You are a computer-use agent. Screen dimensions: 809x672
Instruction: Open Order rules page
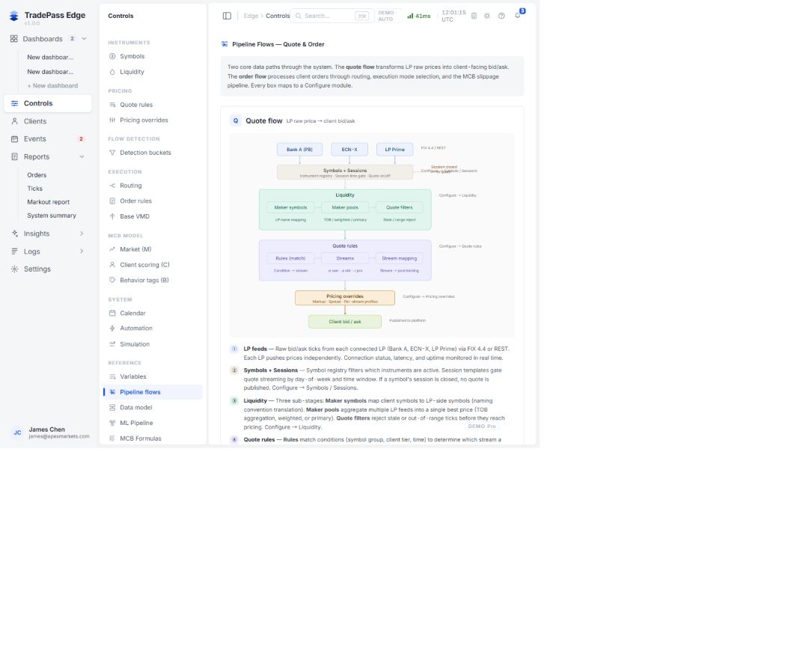pos(153,201)
